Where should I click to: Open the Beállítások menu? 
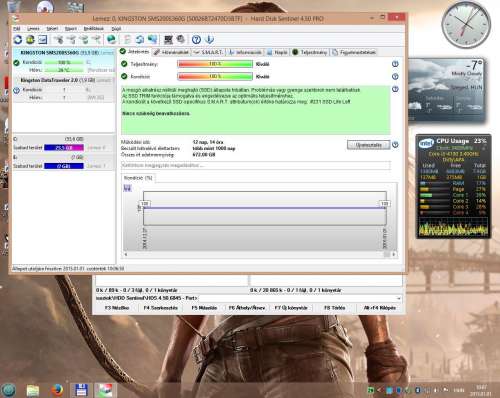(x=94, y=29)
